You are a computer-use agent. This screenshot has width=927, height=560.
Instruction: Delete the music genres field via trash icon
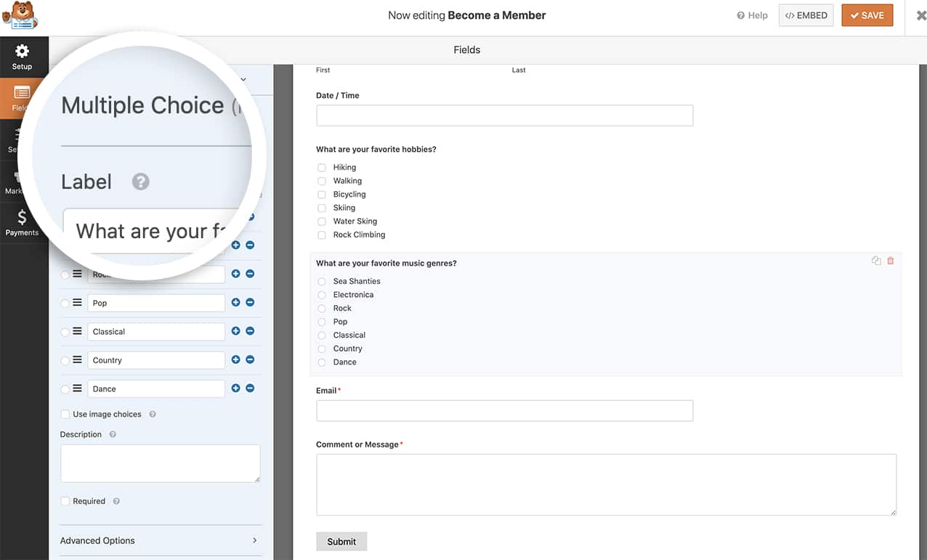(891, 260)
